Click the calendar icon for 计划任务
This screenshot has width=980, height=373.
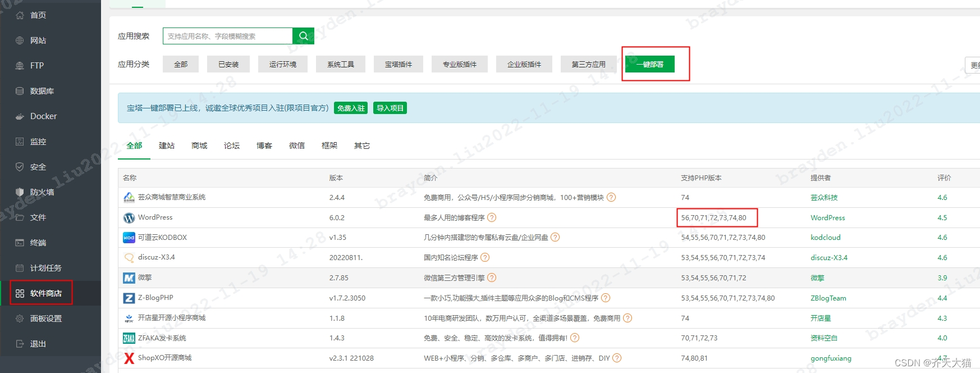pyautogui.click(x=20, y=268)
